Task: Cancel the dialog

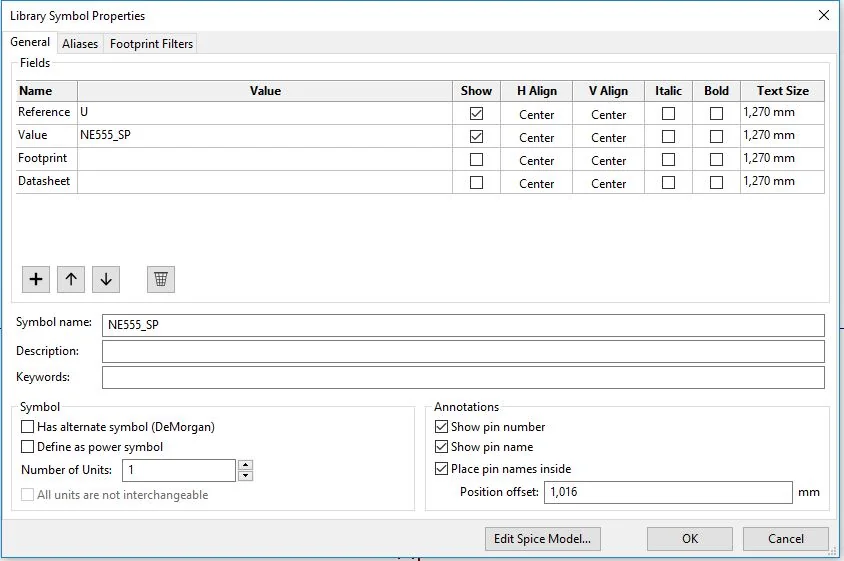Action: (x=785, y=538)
